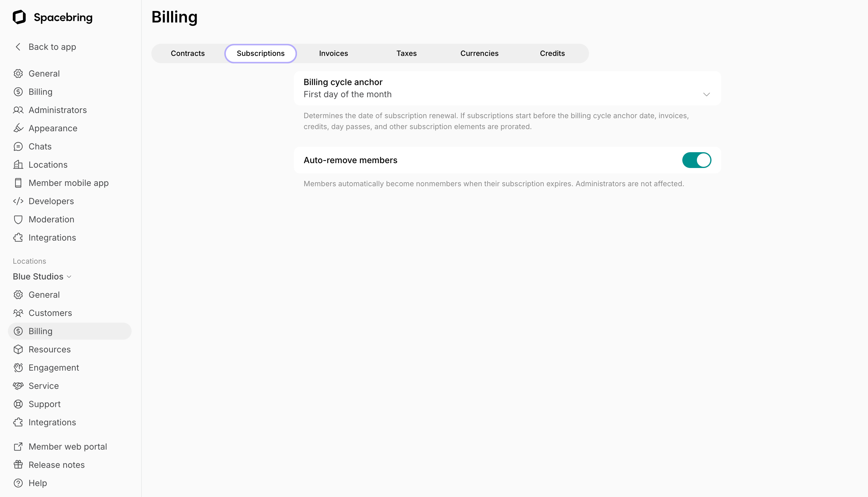Click the top Integrations puzzle icon

click(18, 238)
